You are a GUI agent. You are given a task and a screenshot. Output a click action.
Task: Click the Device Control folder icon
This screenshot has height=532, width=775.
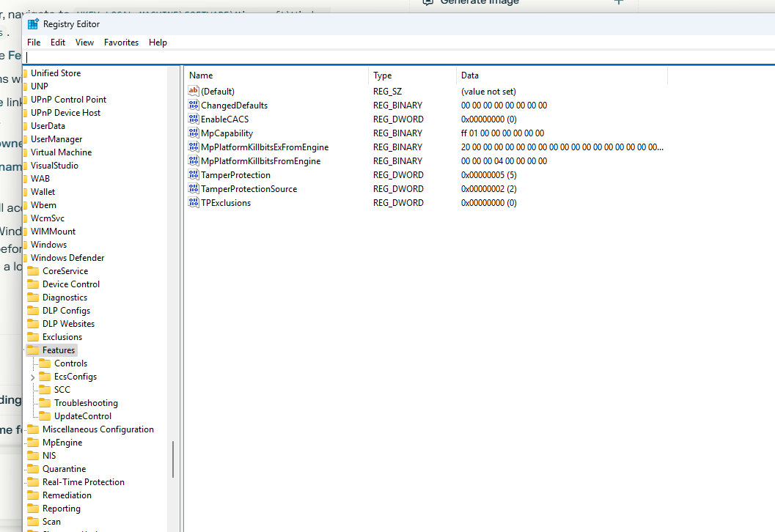[33, 284]
